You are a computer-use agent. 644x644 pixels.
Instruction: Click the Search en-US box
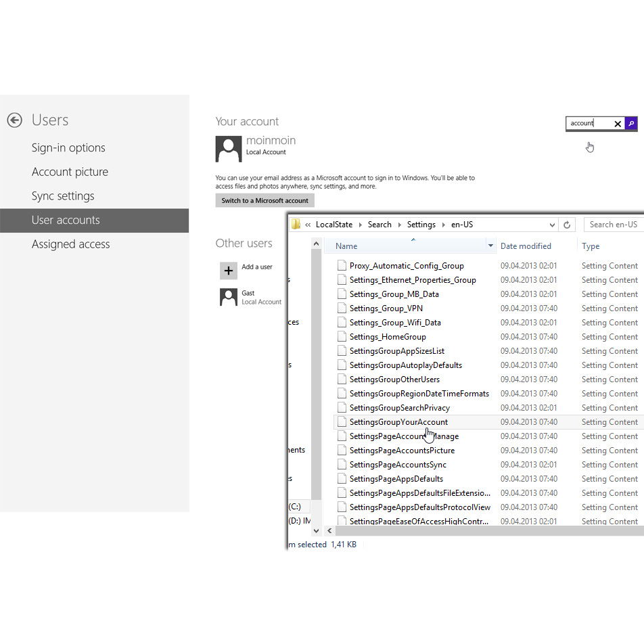[x=614, y=225]
